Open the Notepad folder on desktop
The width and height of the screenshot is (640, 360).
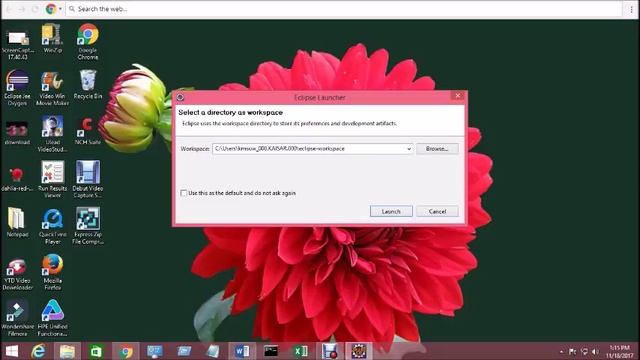coord(17,223)
